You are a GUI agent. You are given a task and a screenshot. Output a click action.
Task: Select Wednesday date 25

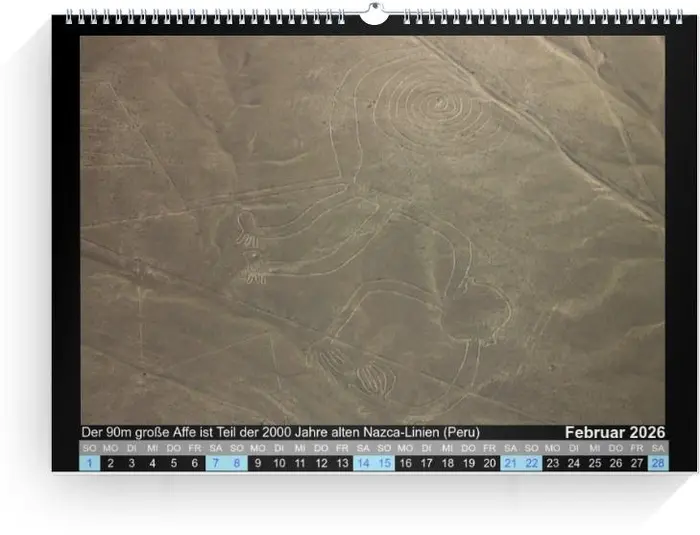coord(594,463)
